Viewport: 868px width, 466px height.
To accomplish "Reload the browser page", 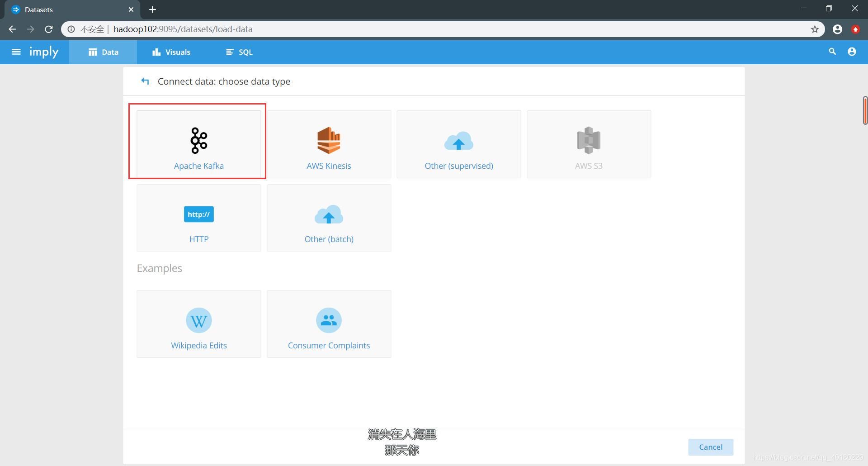I will (49, 29).
